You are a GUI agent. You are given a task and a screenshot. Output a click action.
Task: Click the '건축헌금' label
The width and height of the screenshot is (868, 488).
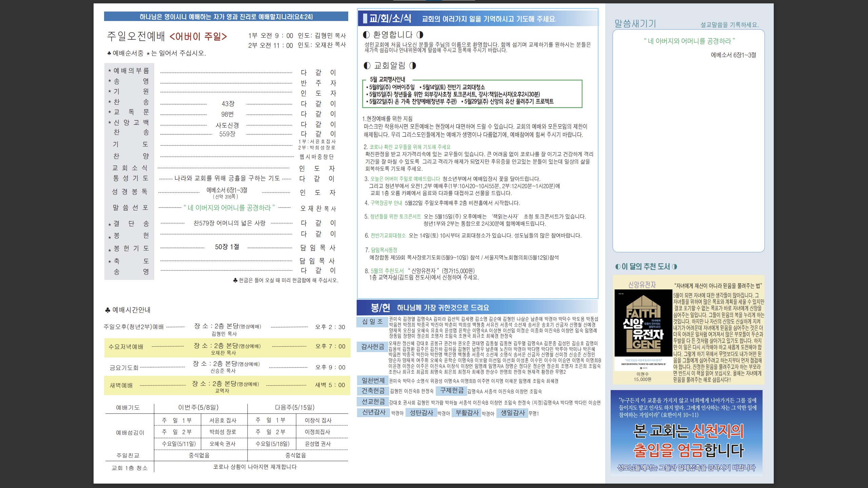(372, 390)
